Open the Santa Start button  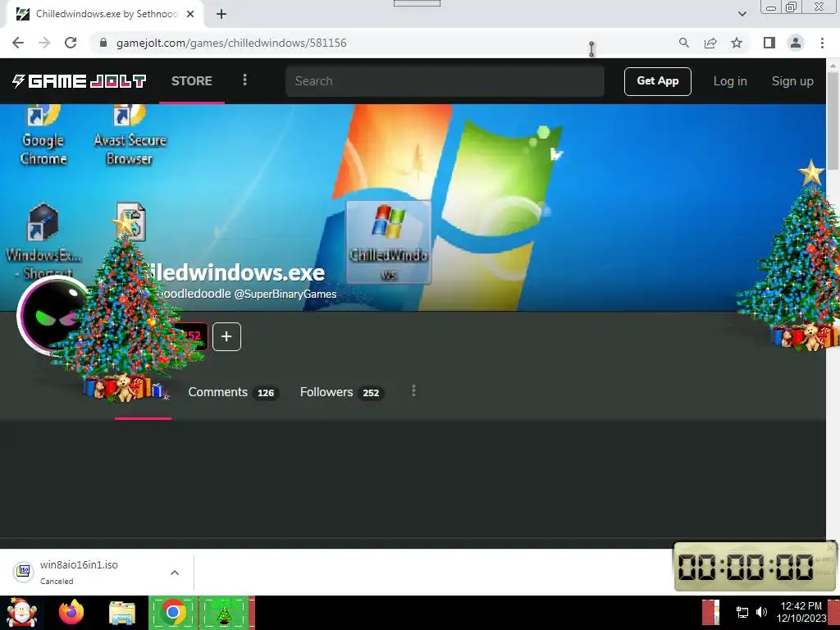(x=21, y=613)
